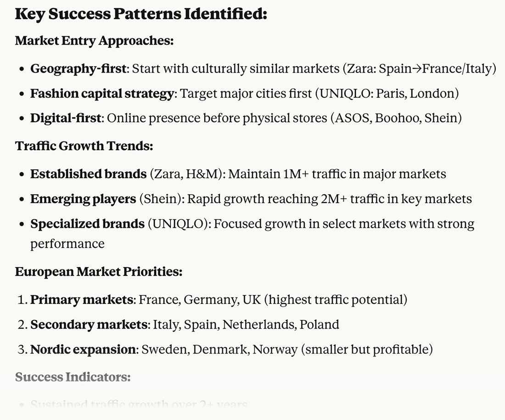Click the bold "Nordic expansion" list item

click(83, 350)
